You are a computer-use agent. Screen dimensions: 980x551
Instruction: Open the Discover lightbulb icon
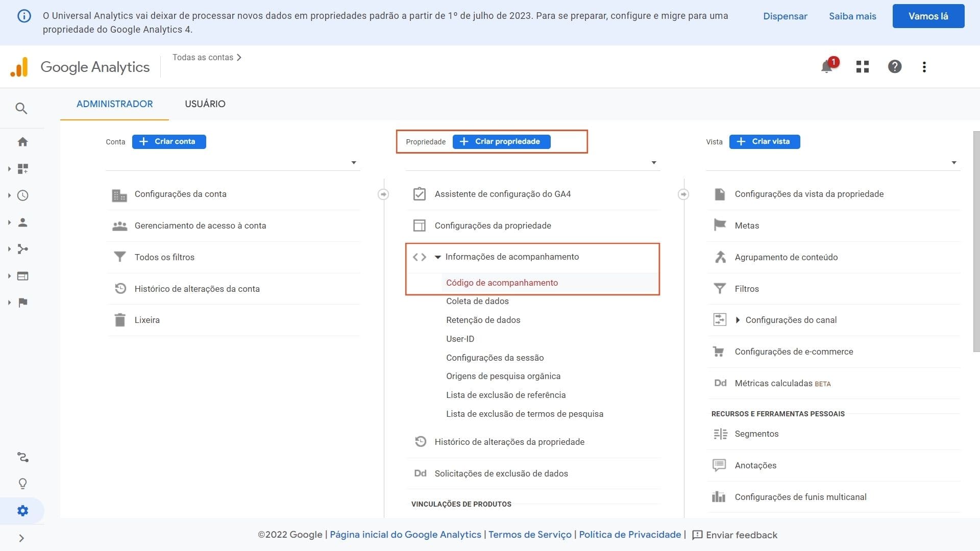[22, 483]
